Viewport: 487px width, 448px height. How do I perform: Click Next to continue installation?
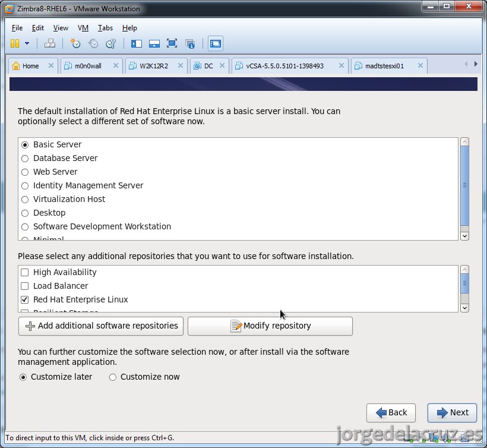452,412
